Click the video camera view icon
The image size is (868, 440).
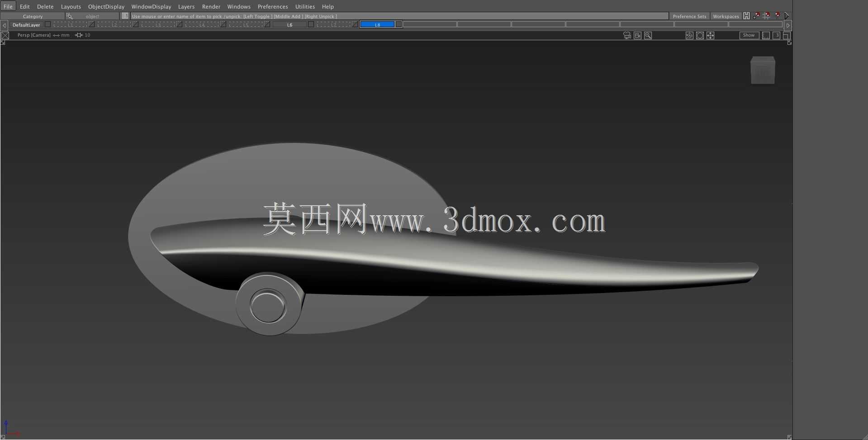click(x=637, y=35)
